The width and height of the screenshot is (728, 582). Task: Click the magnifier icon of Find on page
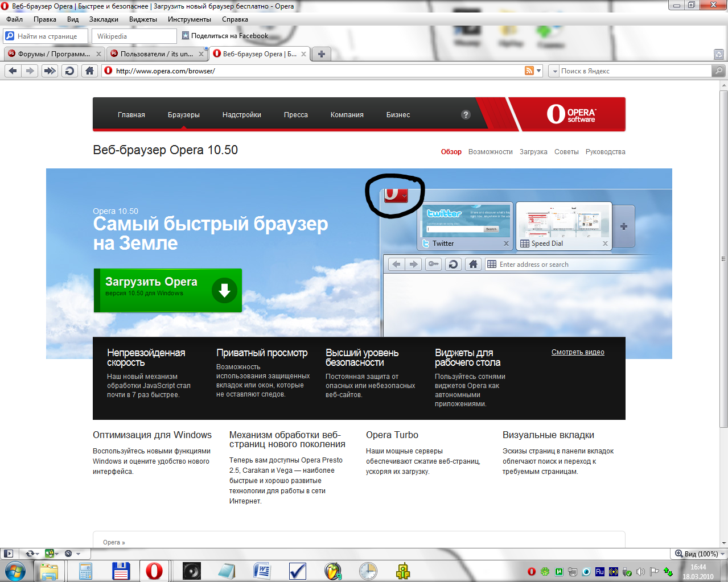click(x=10, y=36)
